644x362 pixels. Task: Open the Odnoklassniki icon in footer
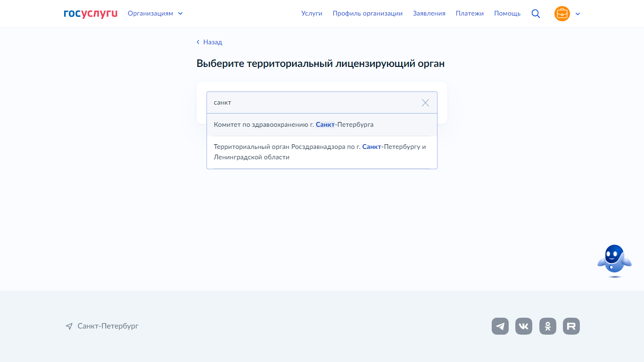coord(547,326)
